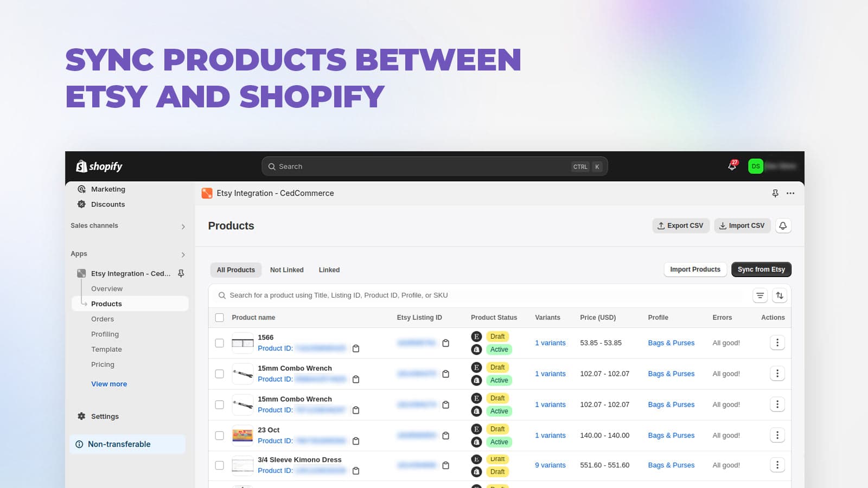
Task: Open the ellipsis menu next to the pin icon
Action: tap(790, 193)
